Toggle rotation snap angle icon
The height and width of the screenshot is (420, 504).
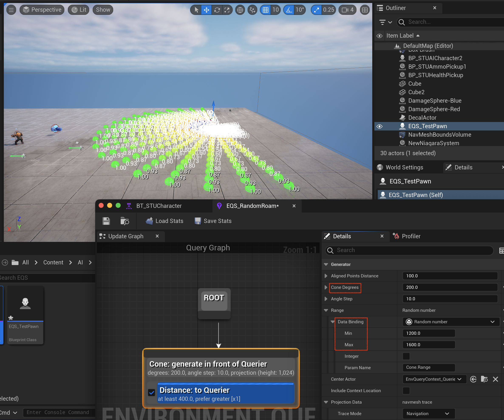289,10
